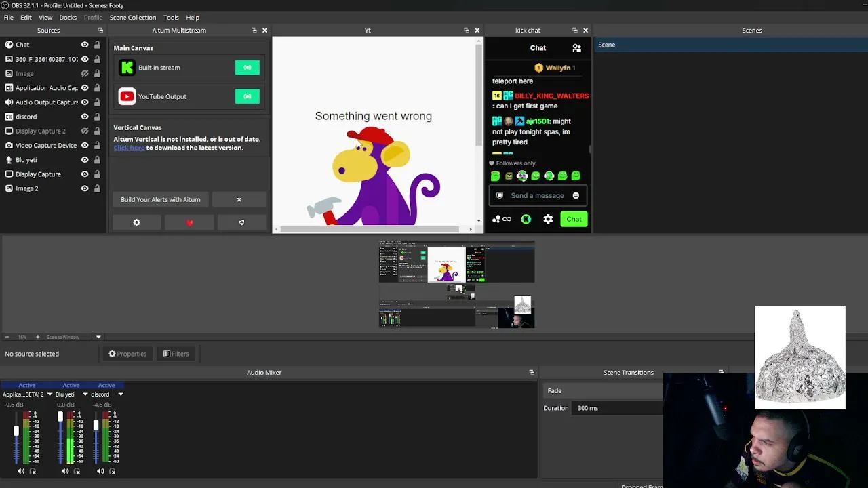The width and height of the screenshot is (868, 488).
Task: Expand discord mixer dropdown arrow
Action: coord(121,394)
